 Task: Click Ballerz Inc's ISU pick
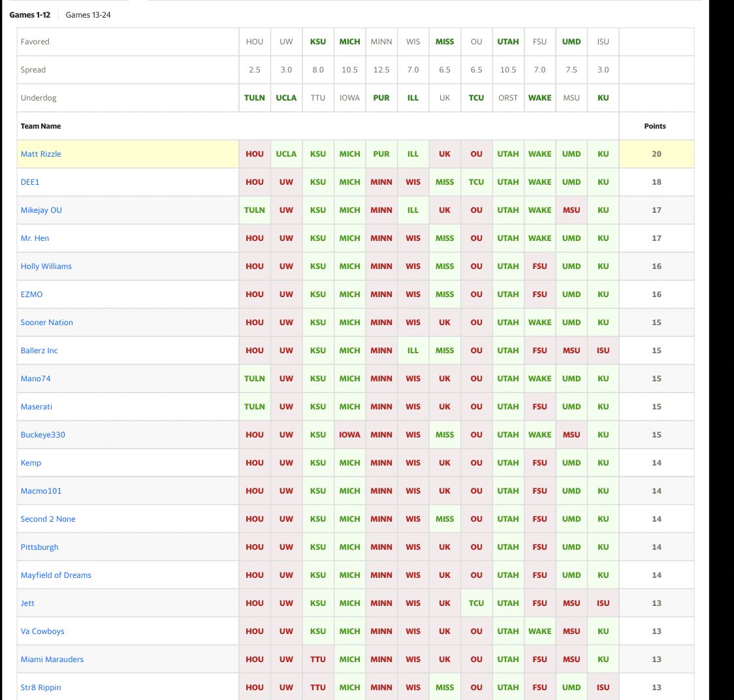pyautogui.click(x=603, y=351)
